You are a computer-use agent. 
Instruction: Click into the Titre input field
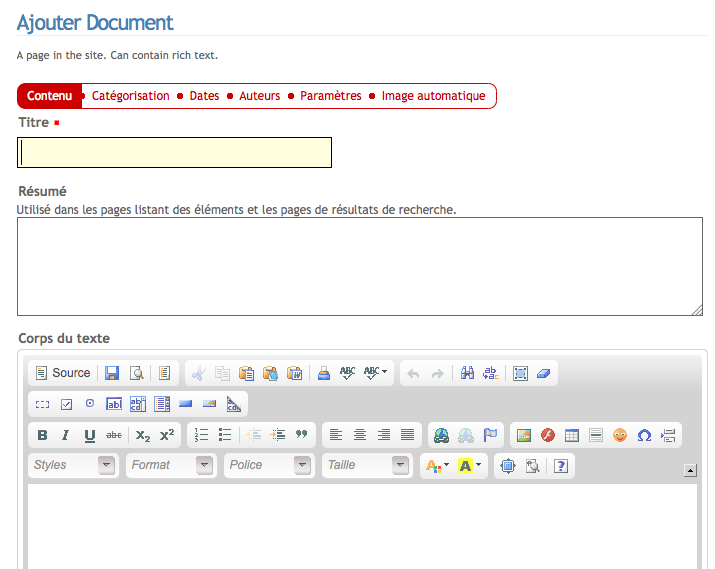[x=175, y=152]
